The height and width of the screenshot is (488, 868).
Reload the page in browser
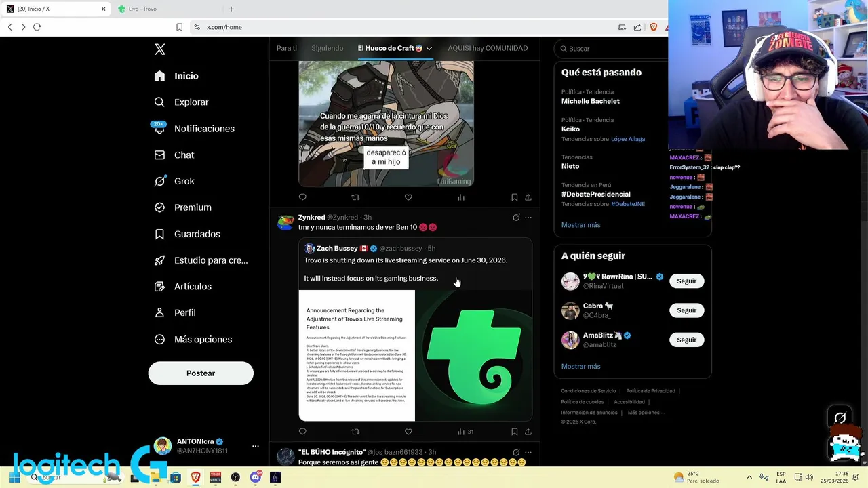coord(37,27)
